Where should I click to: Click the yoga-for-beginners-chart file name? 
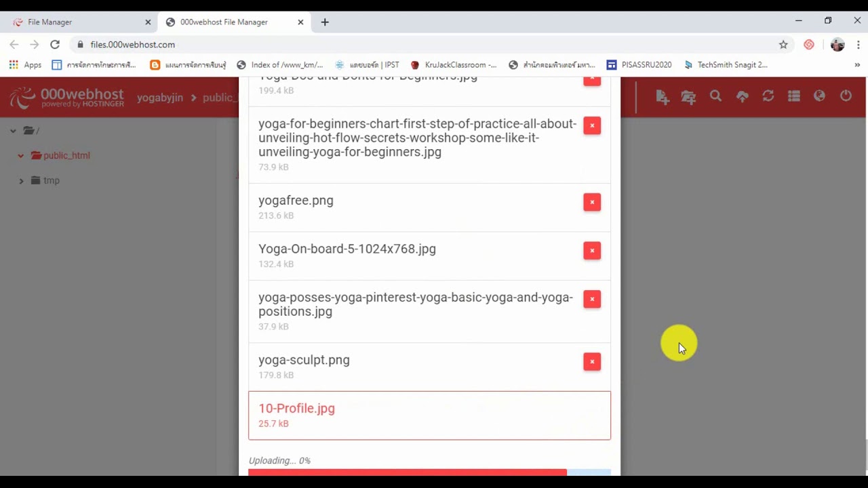pos(418,138)
